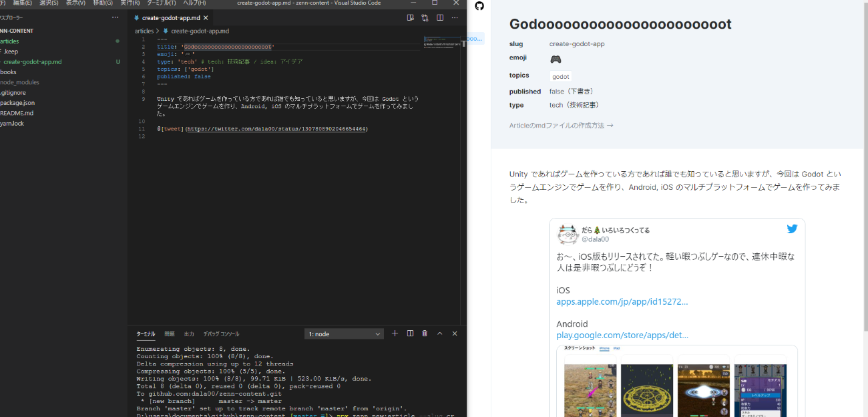This screenshot has height=417, width=868.
Task: Split the editor with the split icon
Action: pos(440,17)
